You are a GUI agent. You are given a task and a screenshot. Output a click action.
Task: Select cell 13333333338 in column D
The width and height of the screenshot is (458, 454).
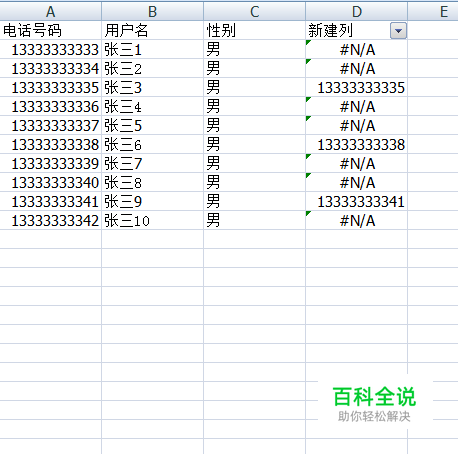point(357,145)
